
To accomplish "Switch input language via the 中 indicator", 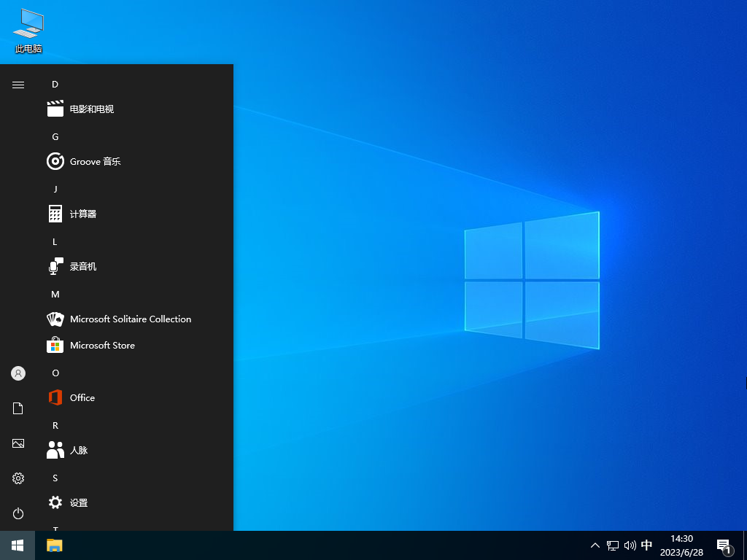I will coord(647,545).
